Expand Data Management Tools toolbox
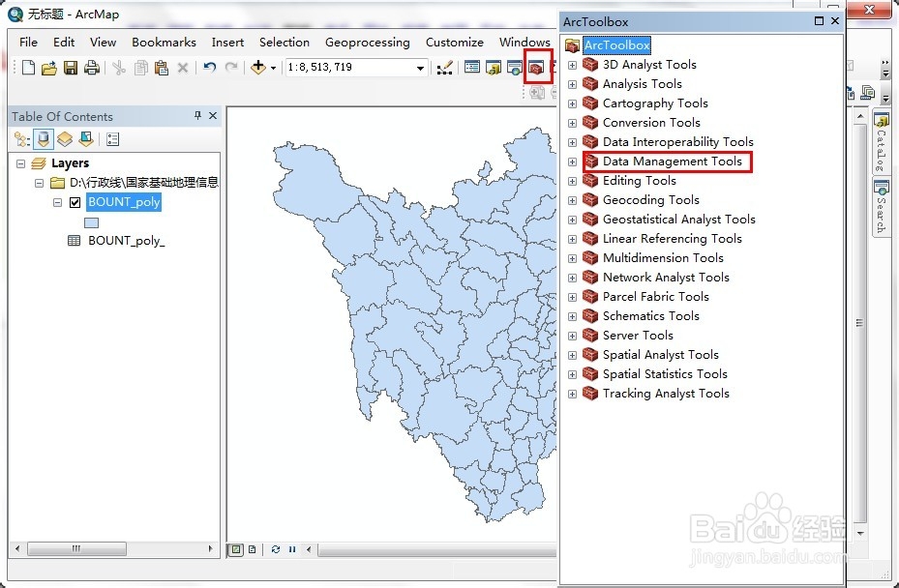Viewport: 899px width, 588px height. coord(572,162)
